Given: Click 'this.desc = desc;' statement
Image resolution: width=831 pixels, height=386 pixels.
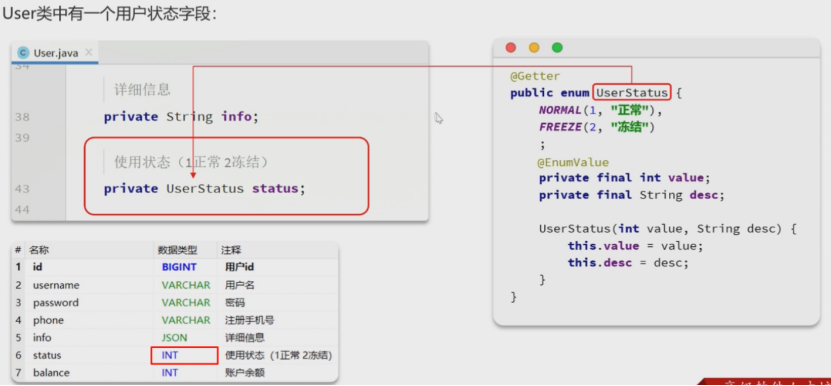Looking at the screenshot, I should tap(627, 263).
